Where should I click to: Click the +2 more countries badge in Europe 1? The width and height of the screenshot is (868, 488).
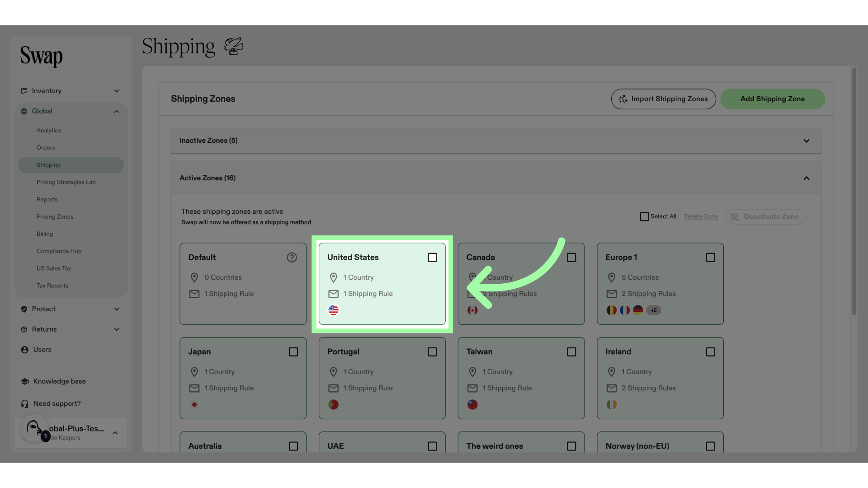[x=654, y=310]
